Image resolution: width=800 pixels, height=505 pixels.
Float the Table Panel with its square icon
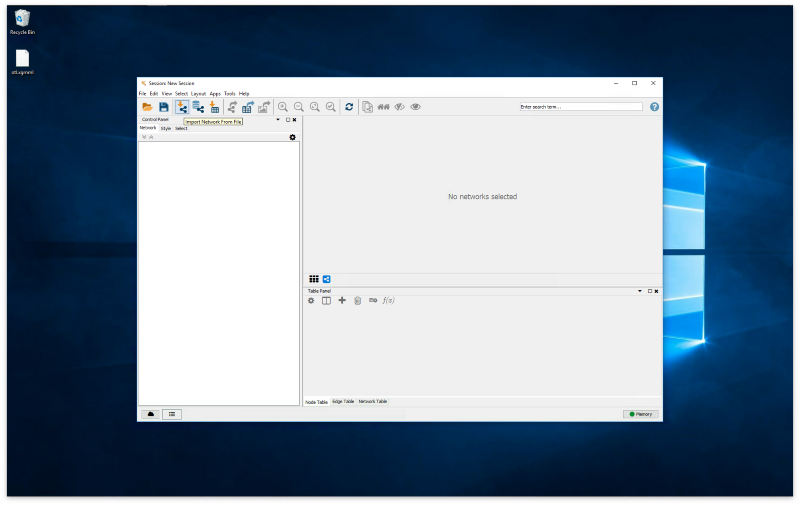coord(649,291)
